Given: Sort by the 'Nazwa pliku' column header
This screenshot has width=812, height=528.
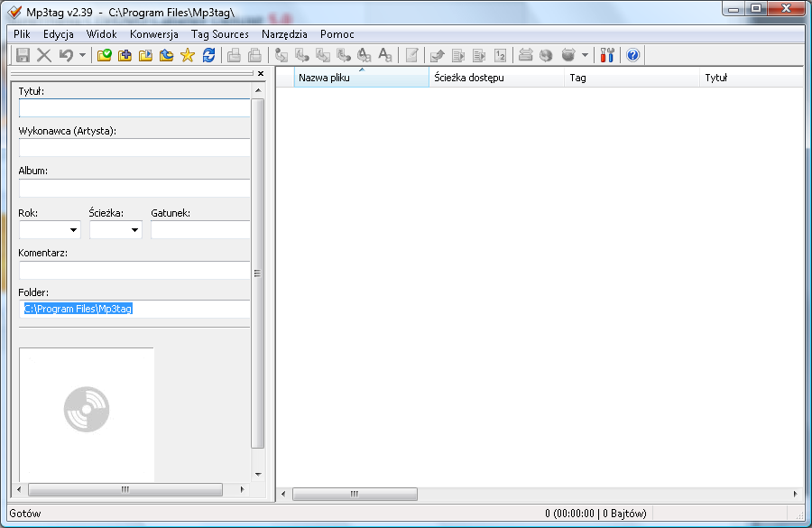Looking at the screenshot, I should [362, 78].
